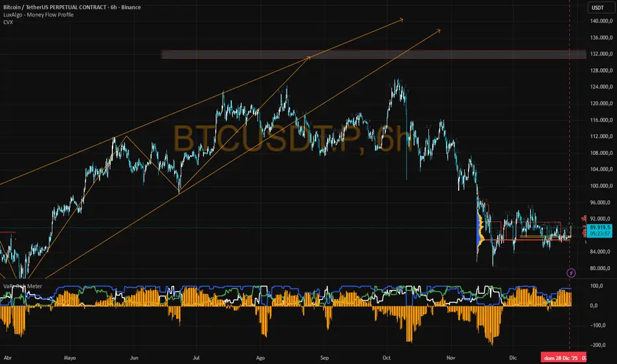Click the 0,0 level on the indicator scale
Image resolution: width=617 pixels, height=364 pixels.
tap(594, 305)
